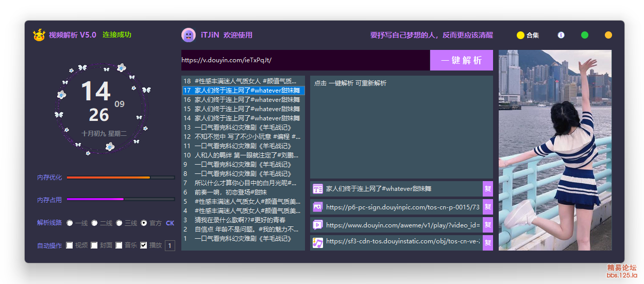
Task: Uncheck the 播放 auto-play checkbox
Action: tap(144, 245)
